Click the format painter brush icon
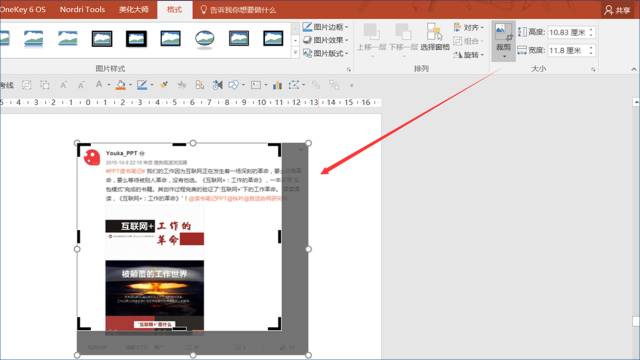This screenshot has height=360, width=640. pos(164,85)
